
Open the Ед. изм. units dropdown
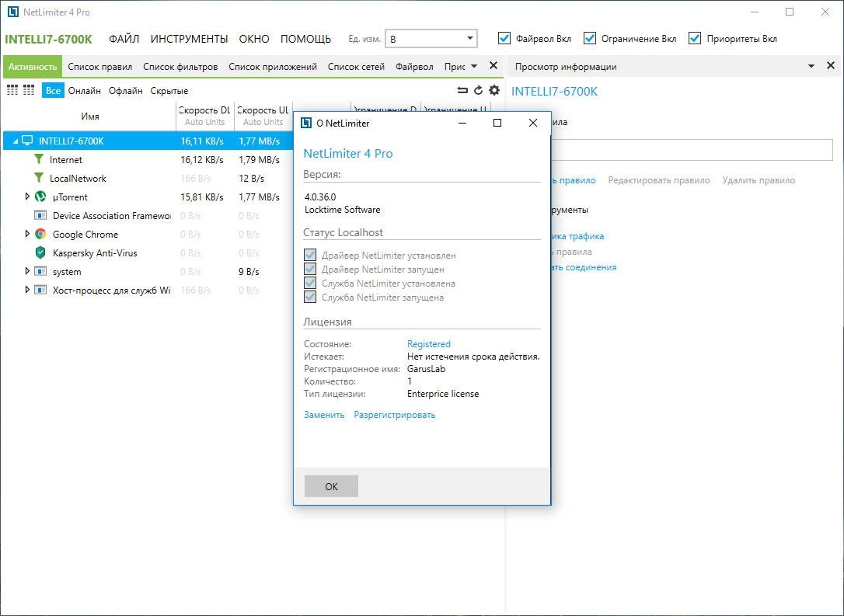point(431,39)
